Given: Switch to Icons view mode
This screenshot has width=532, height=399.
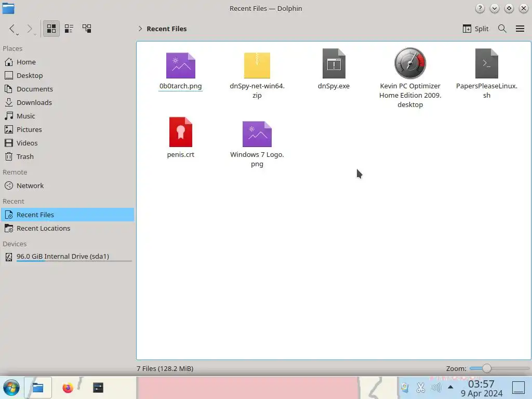Looking at the screenshot, I should [51, 29].
